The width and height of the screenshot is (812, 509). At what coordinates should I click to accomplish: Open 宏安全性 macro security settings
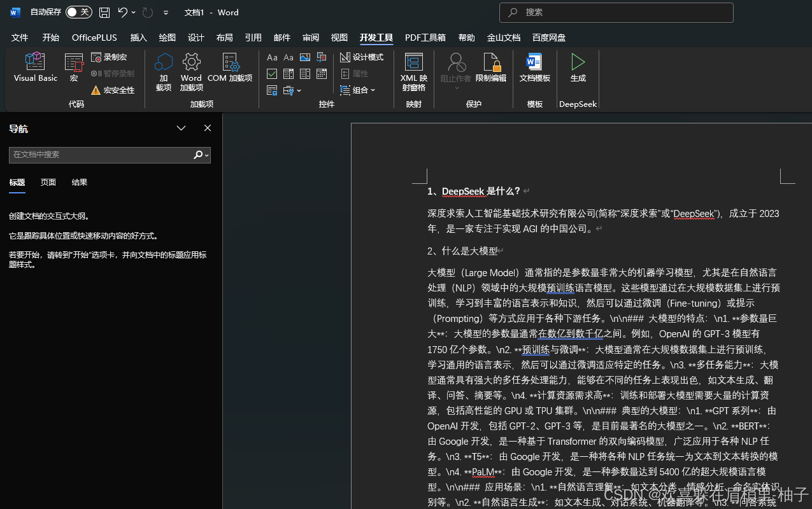113,90
